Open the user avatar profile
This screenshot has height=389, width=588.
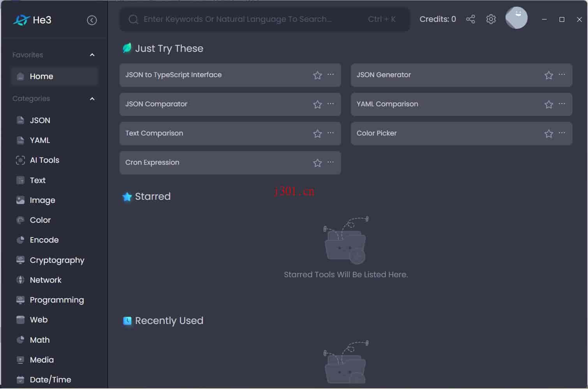[516, 18]
